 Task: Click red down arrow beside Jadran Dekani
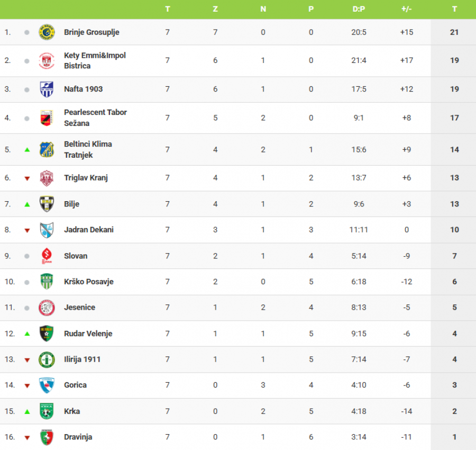click(27, 230)
